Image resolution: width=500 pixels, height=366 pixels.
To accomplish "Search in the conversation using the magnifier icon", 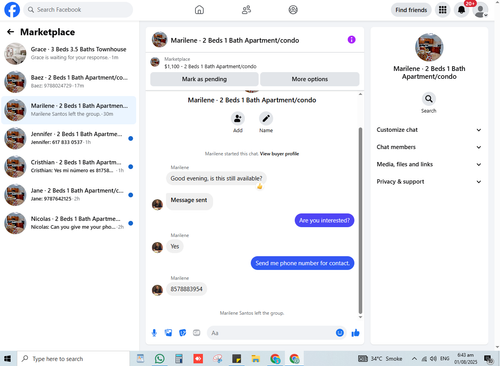I will (429, 99).
